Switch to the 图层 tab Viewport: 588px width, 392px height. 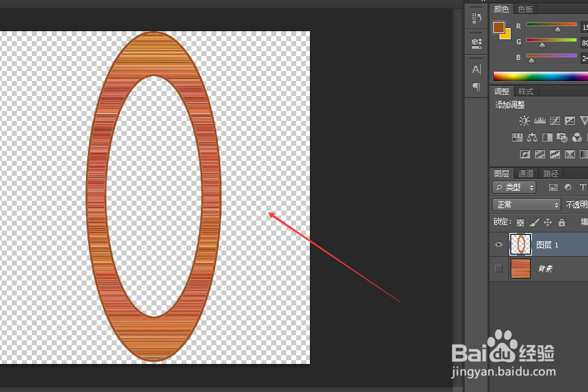coord(501,173)
